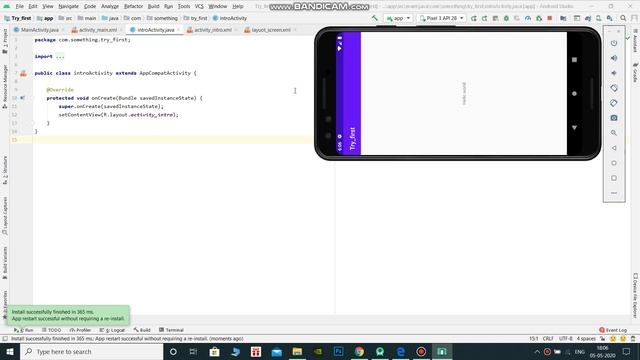This screenshot has width=640, height=360.
Task: Open the VCS menu
Action: 199,7
